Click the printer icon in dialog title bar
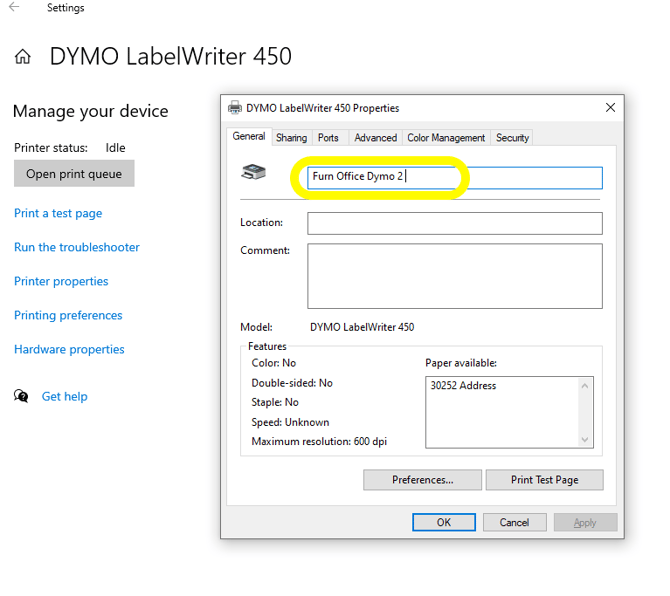670x596 pixels. pyautogui.click(x=234, y=108)
